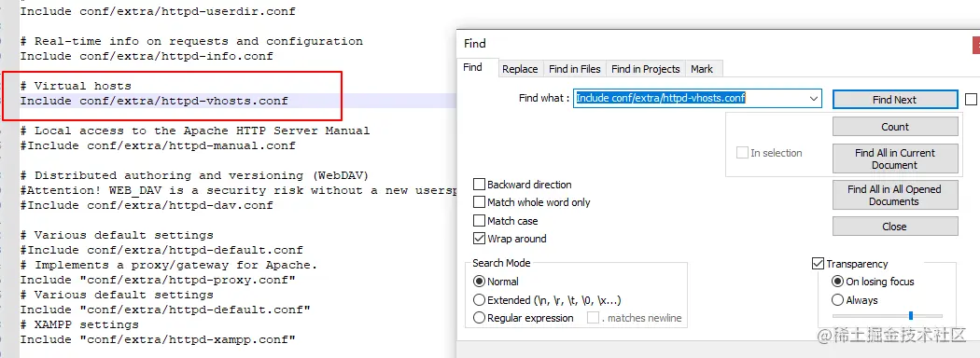Uncheck the Transparency checkbox
980x358 pixels.
(x=818, y=264)
